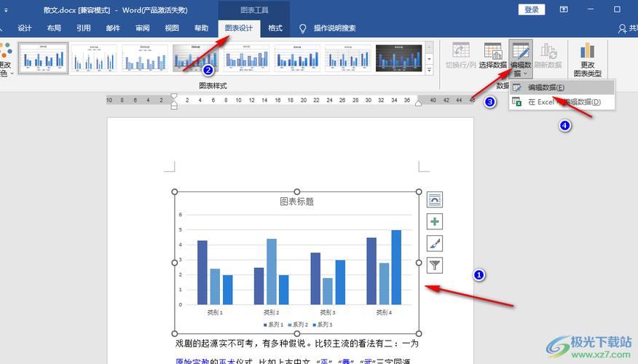Image resolution: width=638 pixels, height=364 pixels.
Task: Click the chart's right-middle resize handle
Action: pyautogui.click(x=419, y=263)
